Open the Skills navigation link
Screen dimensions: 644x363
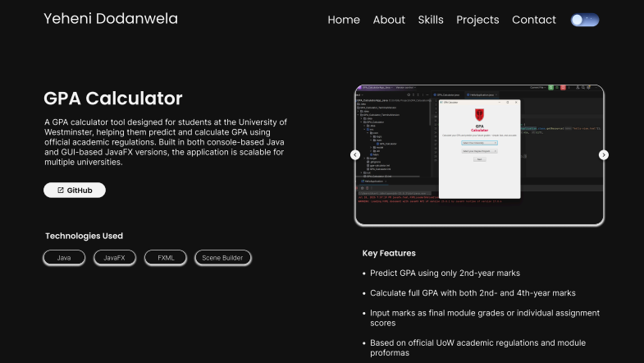click(431, 20)
